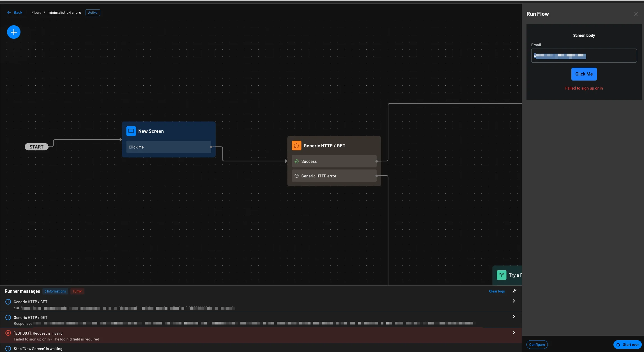The image size is (644, 352).
Task: Click the email input field in Run Flow panel
Action: point(584,56)
